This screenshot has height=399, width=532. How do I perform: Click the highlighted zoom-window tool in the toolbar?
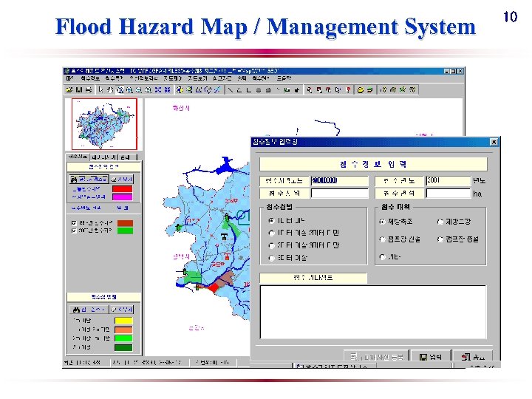(x=120, y=90)
